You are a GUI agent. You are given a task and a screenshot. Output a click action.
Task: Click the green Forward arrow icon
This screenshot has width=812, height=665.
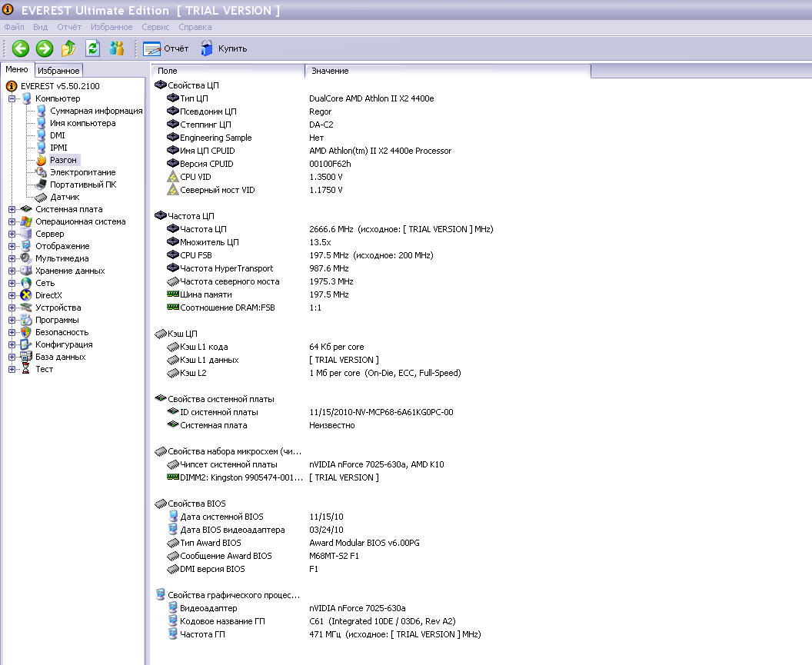[x=45, y=48]
